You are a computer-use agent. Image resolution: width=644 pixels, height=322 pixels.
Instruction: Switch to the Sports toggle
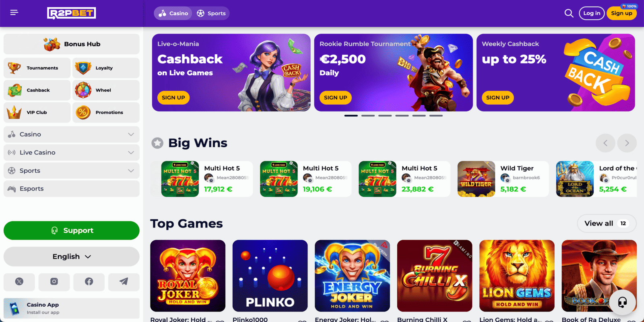pos(211,13)
